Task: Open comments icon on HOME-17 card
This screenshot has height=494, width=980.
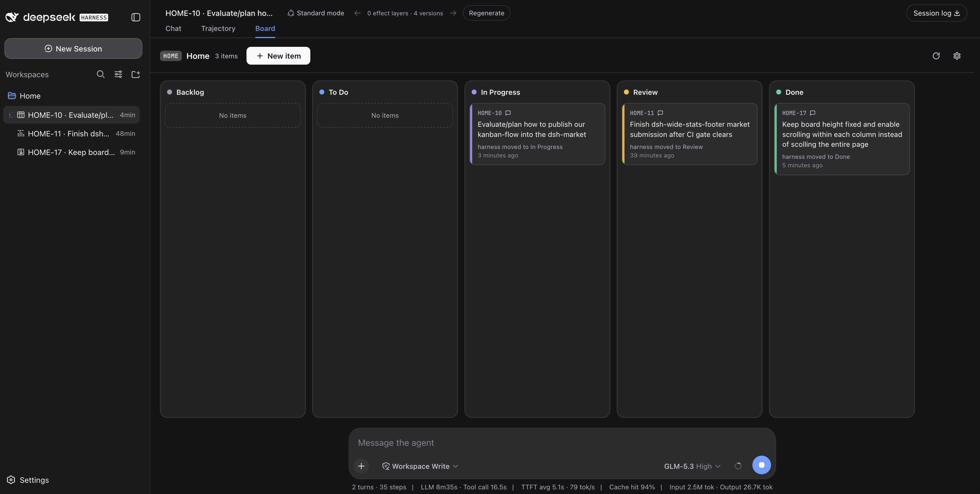Action: (x=813, y=113)
